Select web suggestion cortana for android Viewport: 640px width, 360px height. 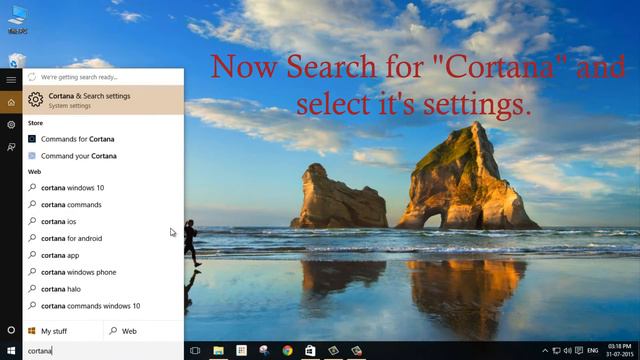click(103, 238)
